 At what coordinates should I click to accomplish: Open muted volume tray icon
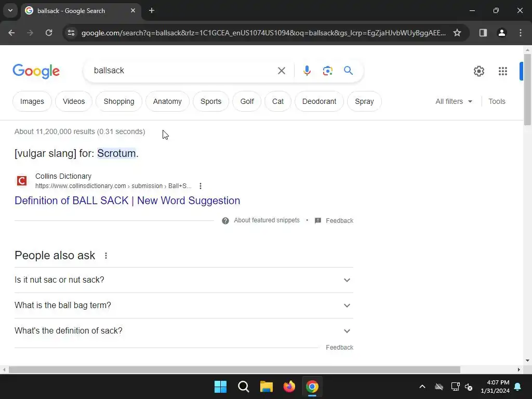[469, 387]
